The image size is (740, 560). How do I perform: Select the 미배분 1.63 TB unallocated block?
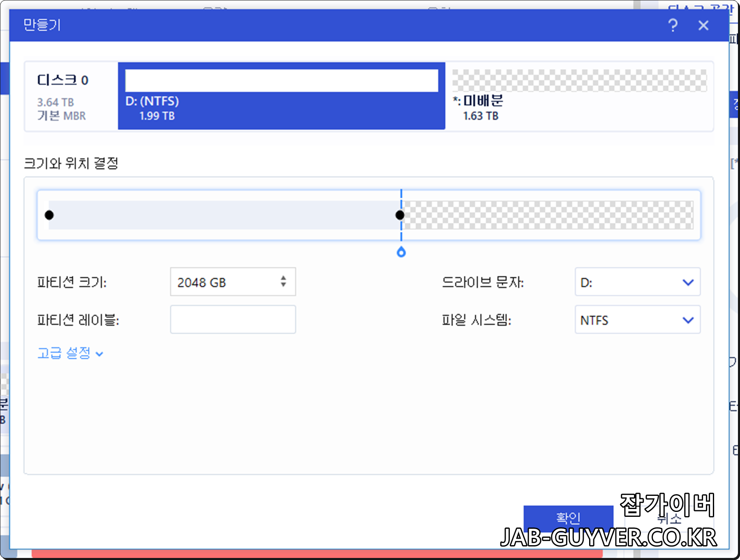pyautogui.click(x=580, y=96)
